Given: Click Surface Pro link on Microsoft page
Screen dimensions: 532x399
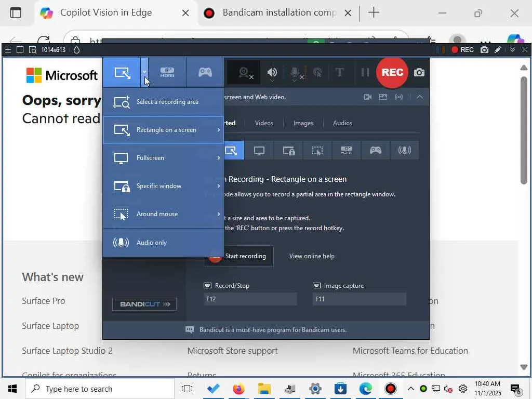Looking at the screenshot, I should [44, 301].
